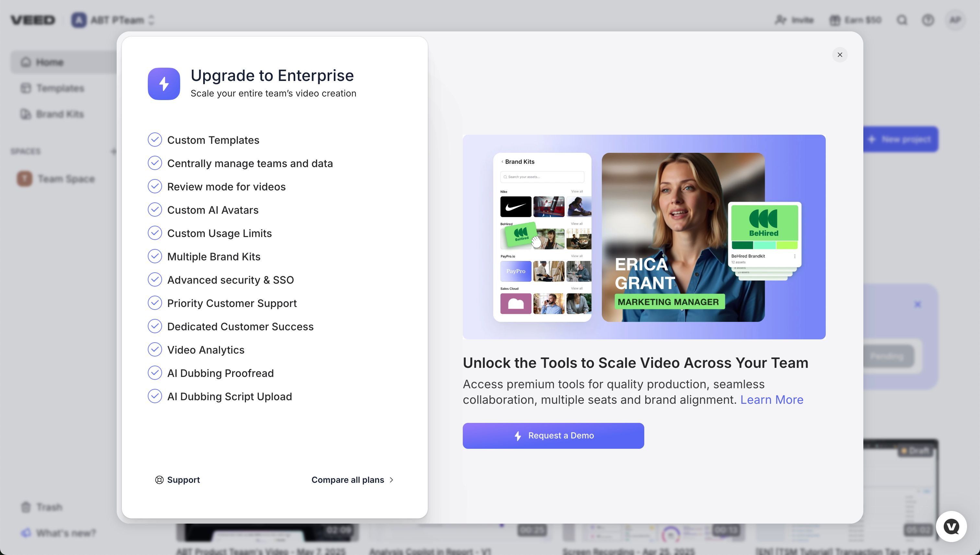Click the VEED logo in background page
The image size is (980, 555).
pos(33,20)
